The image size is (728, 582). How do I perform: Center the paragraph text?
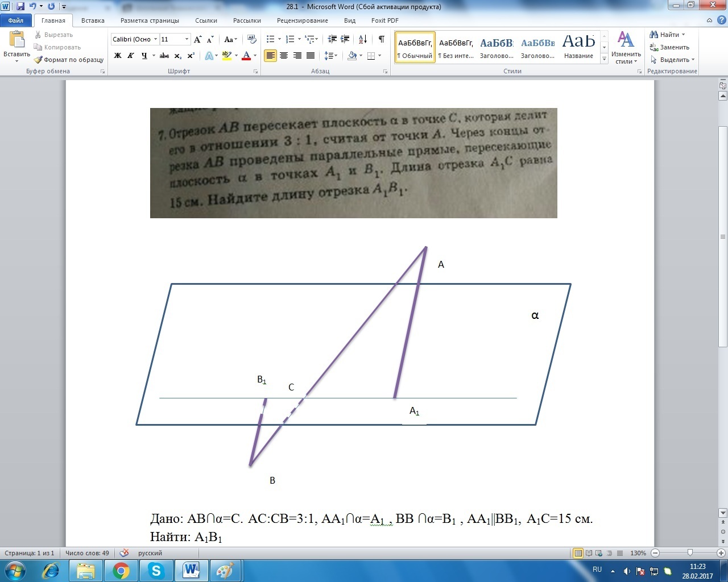click(x=284, y=56)
